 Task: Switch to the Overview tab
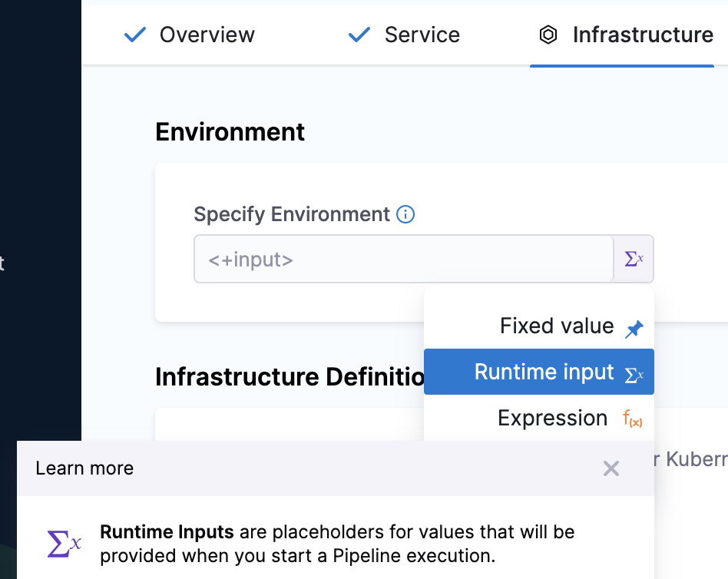(207, 35)
